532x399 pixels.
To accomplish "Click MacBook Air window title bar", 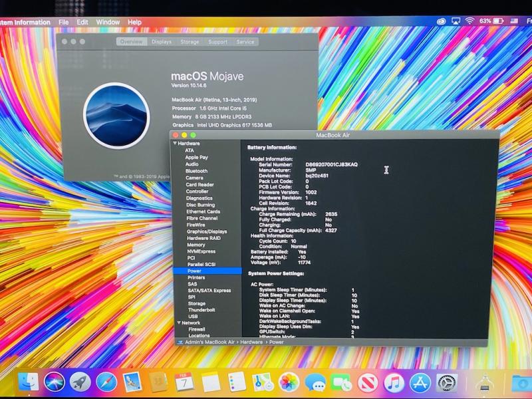I will pos(334,135).
